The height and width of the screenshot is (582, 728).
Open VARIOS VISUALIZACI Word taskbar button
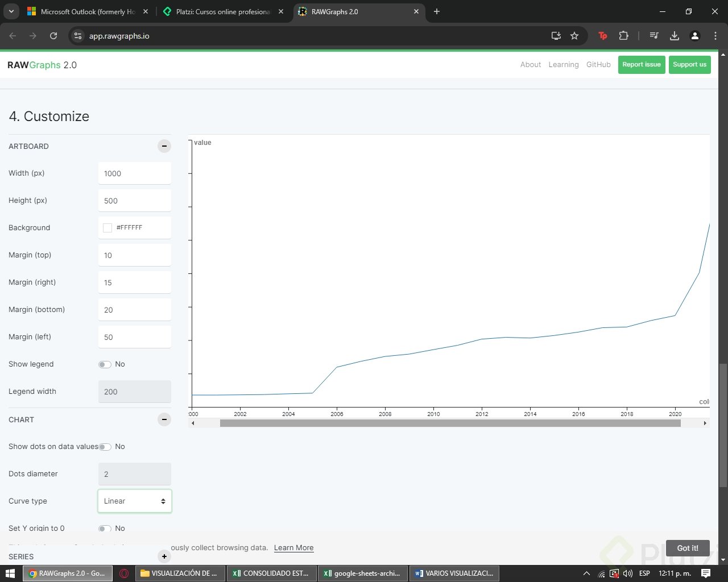(x=454, y=573)
